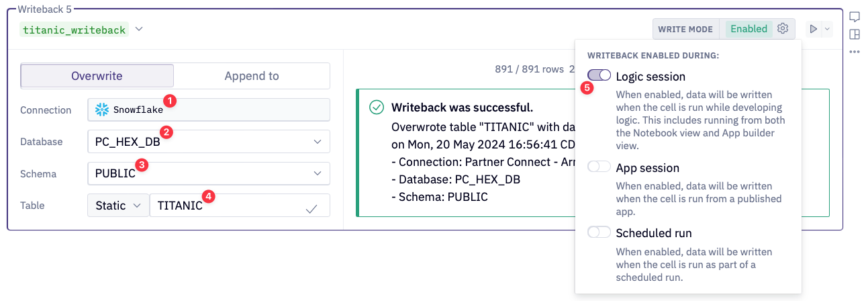868x301 pixels.
Task: Enable writeback for Scheduled run
Action: pyautogui.click(x=599, y=232)
